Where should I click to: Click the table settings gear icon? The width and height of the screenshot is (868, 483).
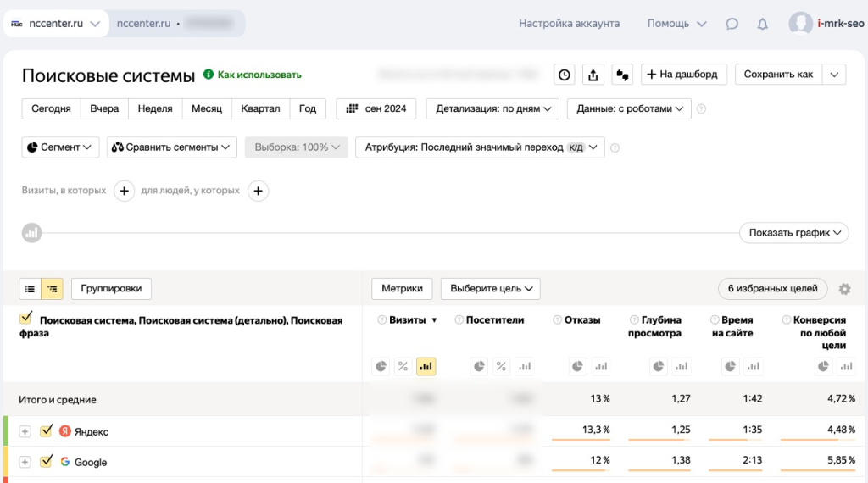pos(844,289)
